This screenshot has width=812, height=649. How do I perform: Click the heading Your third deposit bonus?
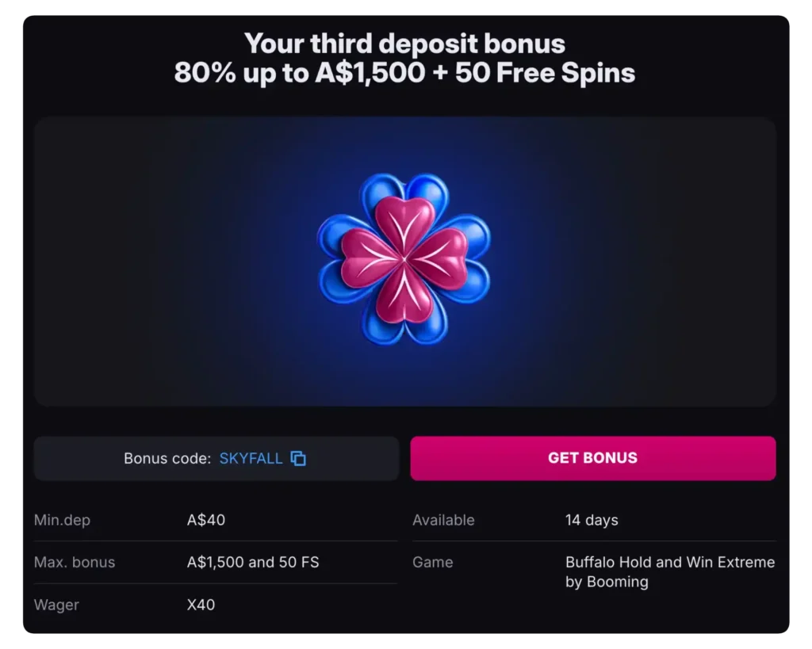405,44
